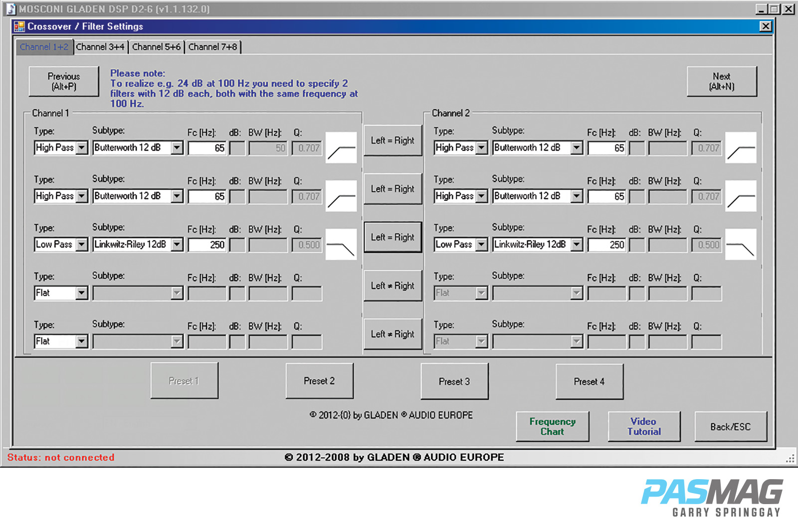
Task: Click Channel 1 second-row Q field 0.707
Action: click(307, 196)
